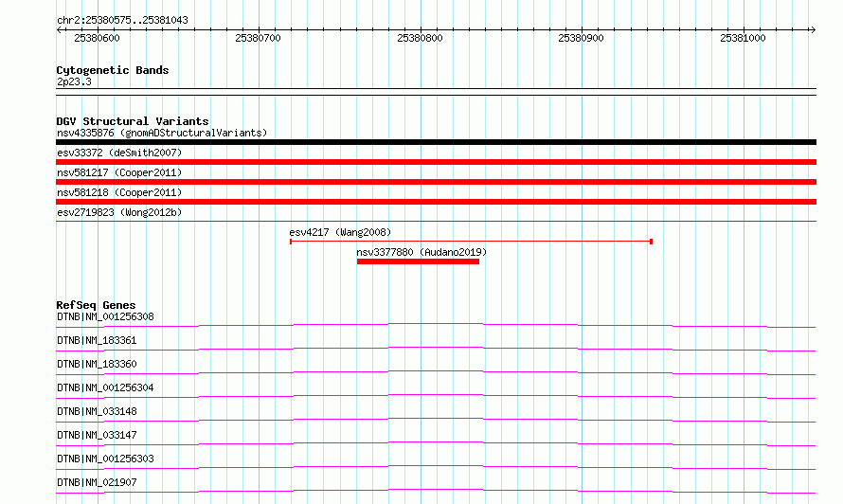Open variant nsv4335876 (gnomADStructuralVariants) label
843x504 pixels.
162,133
